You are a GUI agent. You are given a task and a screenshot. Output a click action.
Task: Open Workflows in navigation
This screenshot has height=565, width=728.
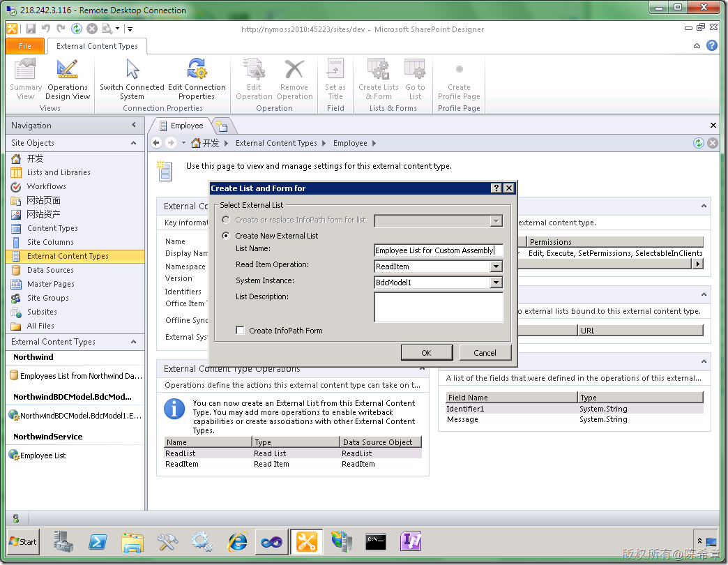(47, 186)
